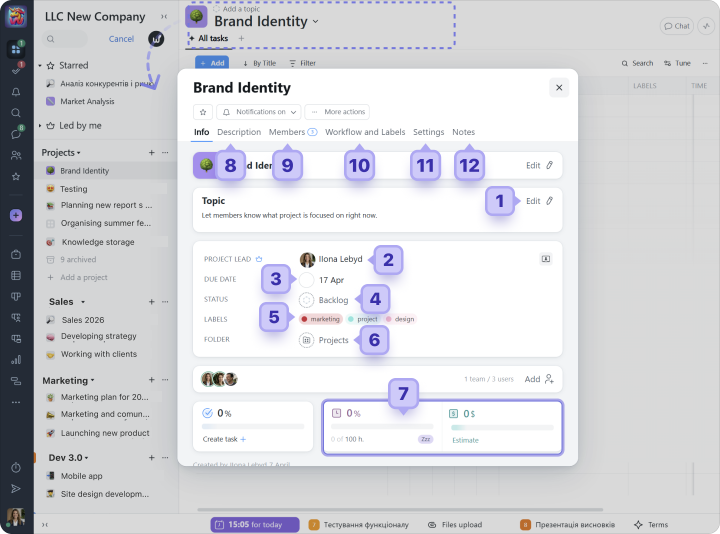Screen dimensions: 720x534
Task: Click the due date circle next to 17 Apr
Action: [306, 280]
